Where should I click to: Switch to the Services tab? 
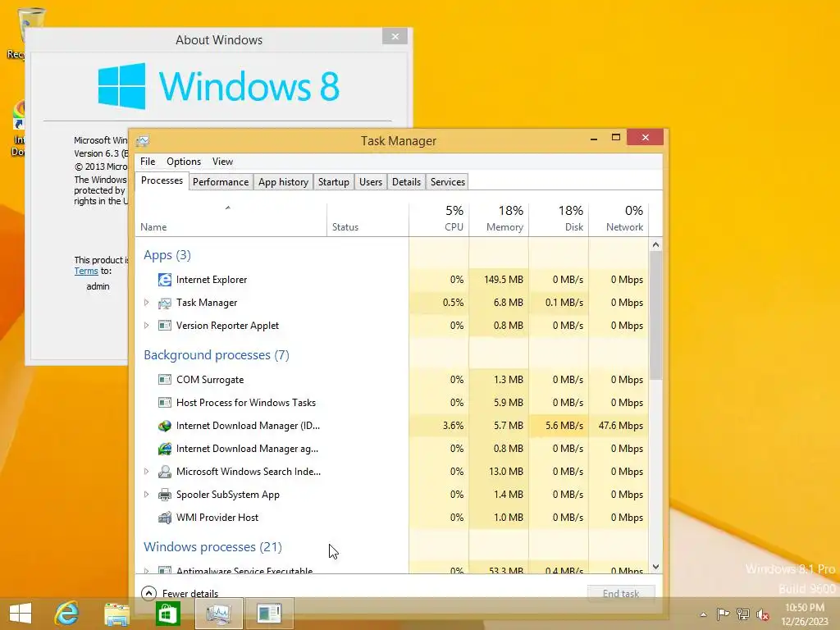pyautogui.click(x=448, y=182)
